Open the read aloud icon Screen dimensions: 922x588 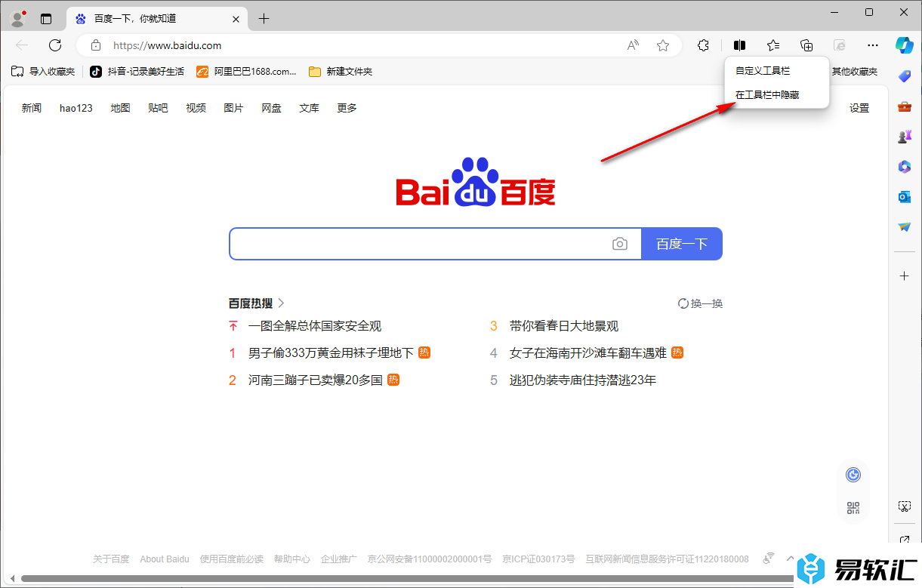click(633, 45)
